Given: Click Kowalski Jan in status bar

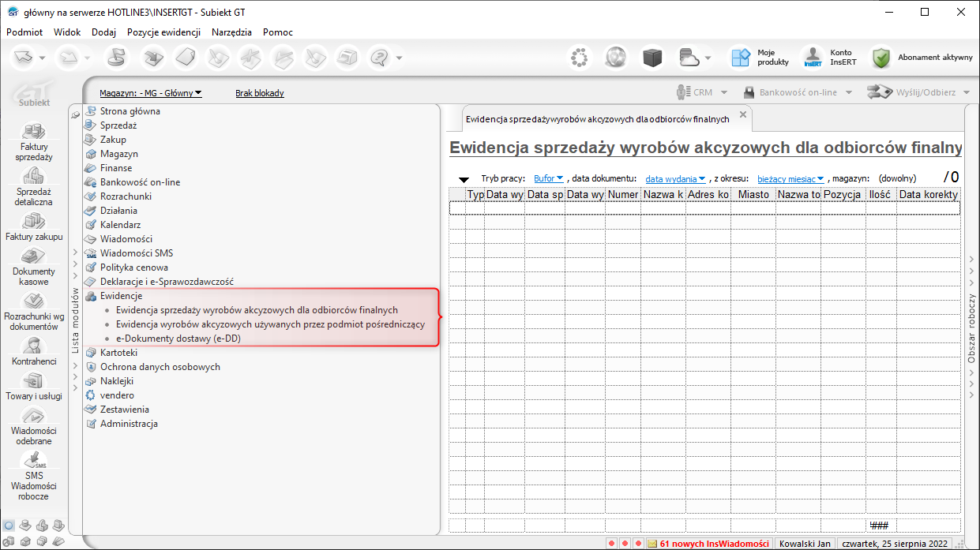Looking at the screenshot, I should pos(804,544).
